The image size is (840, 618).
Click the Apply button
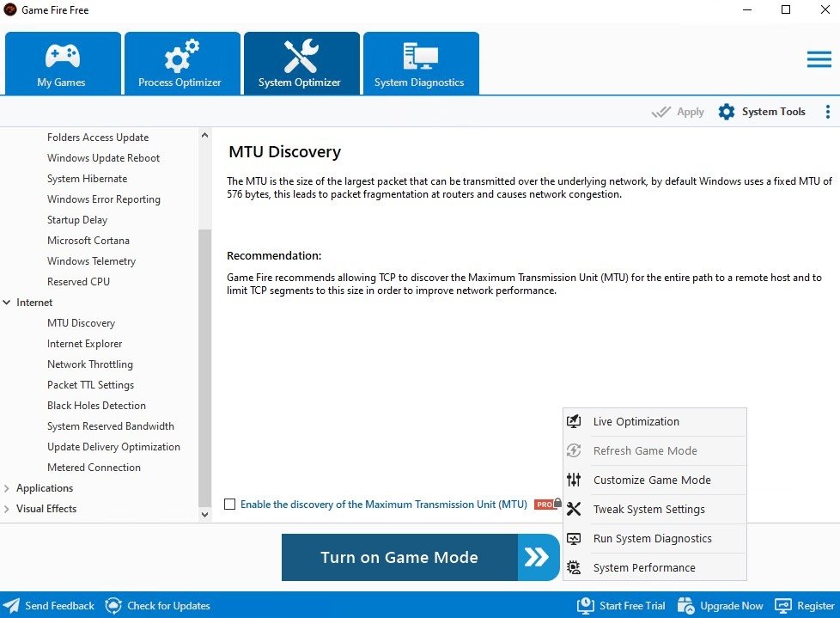[x=678, y=112]
